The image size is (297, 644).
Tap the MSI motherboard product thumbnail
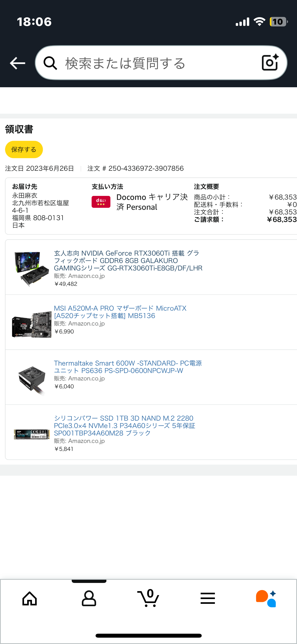[32, 324]
